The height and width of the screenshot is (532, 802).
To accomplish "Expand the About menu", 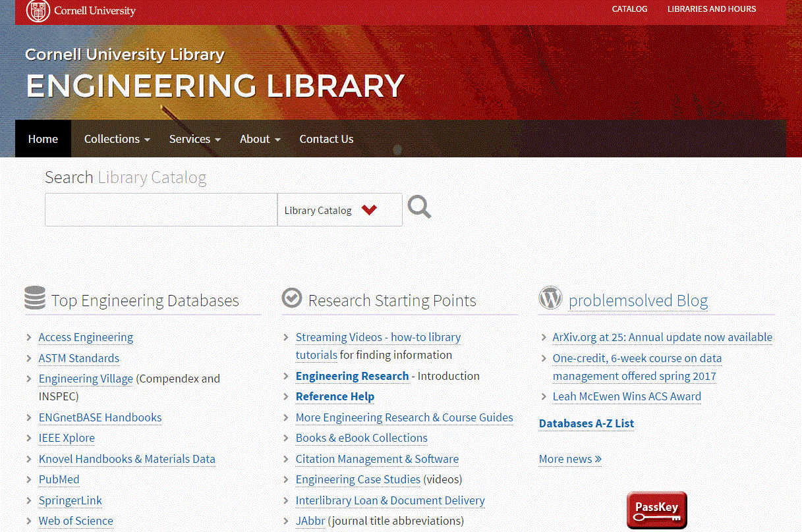I will (256, 139).
